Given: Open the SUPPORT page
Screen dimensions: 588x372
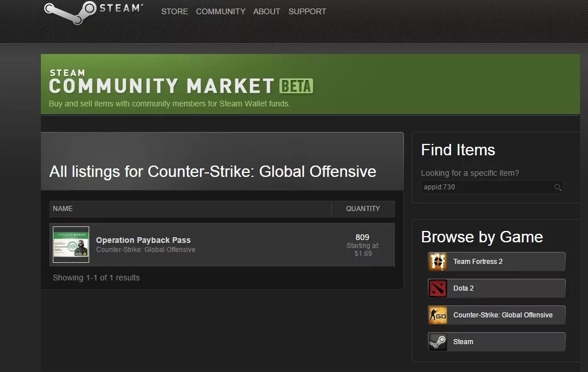Looking at the screenshot, I should click(307, 11).
